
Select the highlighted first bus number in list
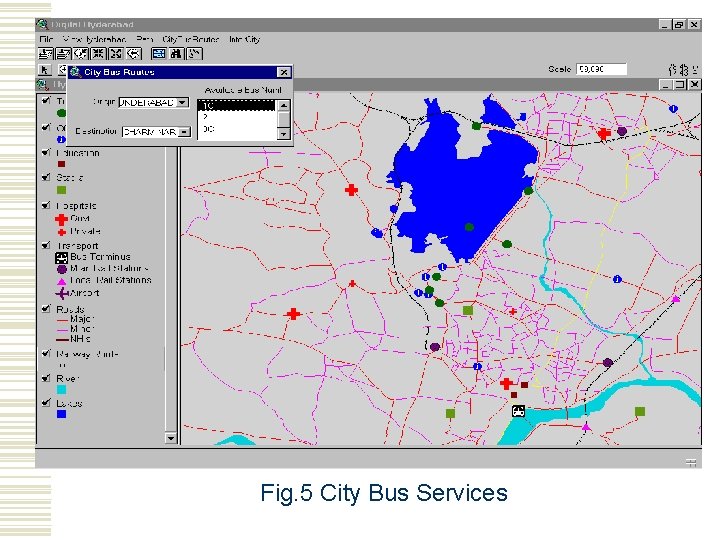pos(237,106)
